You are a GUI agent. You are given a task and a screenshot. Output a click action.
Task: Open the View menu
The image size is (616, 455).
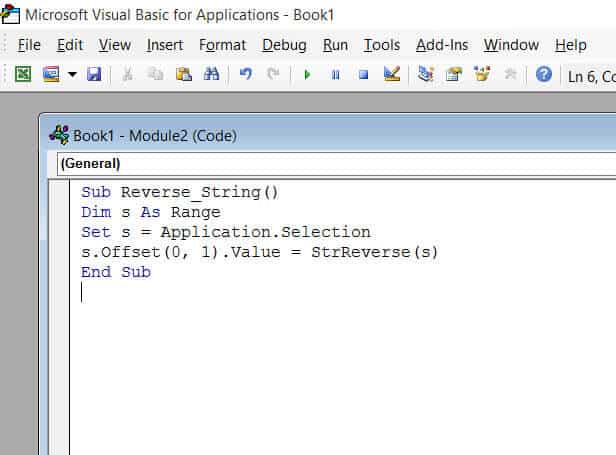(115, 45)
